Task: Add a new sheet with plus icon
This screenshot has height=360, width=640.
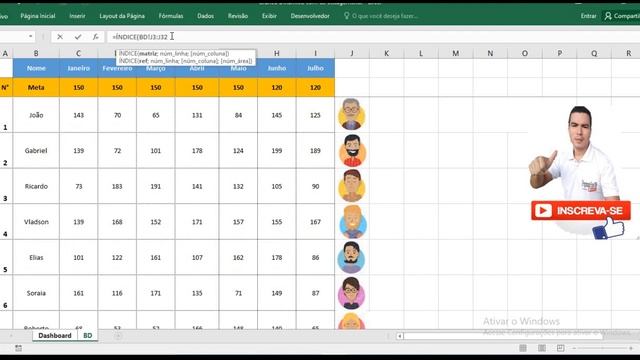Action: click(x=118, y=336)
